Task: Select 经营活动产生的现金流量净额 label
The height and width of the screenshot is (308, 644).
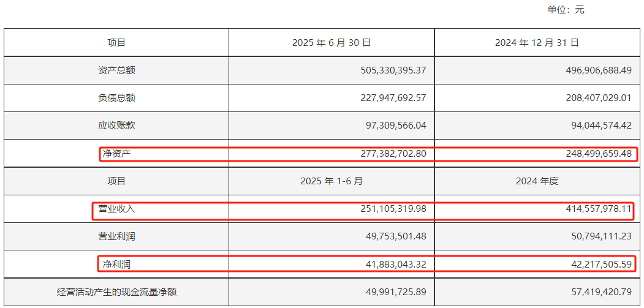Action: click(116, 292)
